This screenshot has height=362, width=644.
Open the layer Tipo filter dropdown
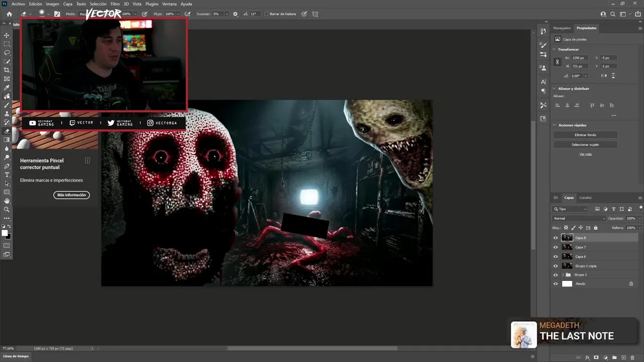pos(571,209)
